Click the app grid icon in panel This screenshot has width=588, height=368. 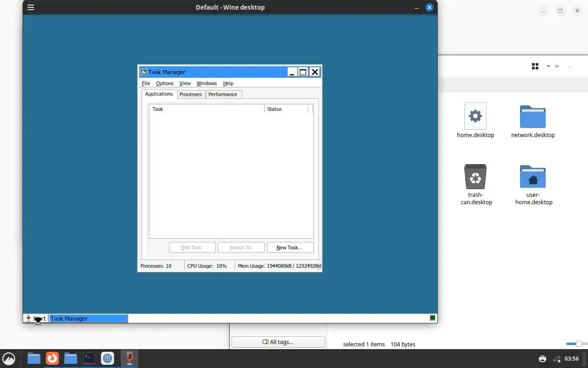(107, 358)
